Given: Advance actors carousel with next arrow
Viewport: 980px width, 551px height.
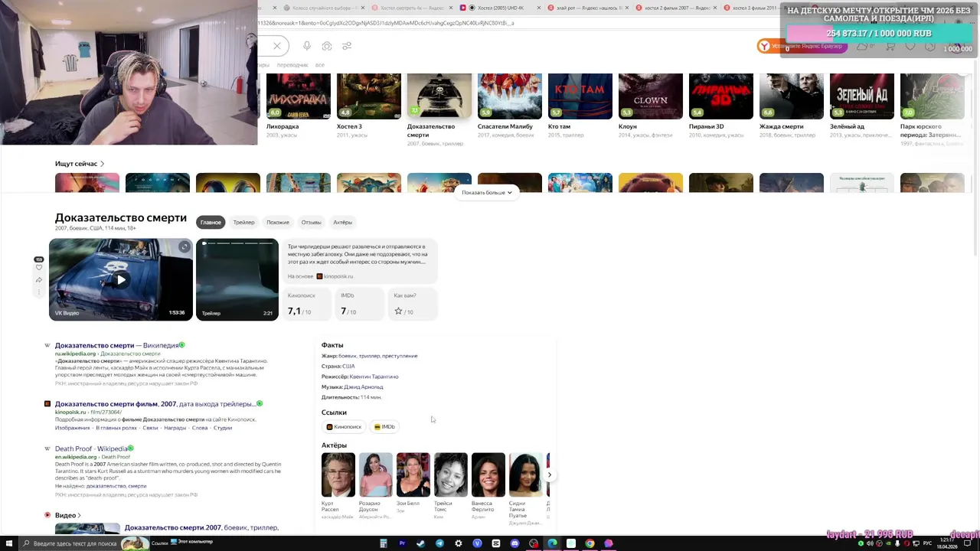Looking at the screenshot, I should coord(549,475).
